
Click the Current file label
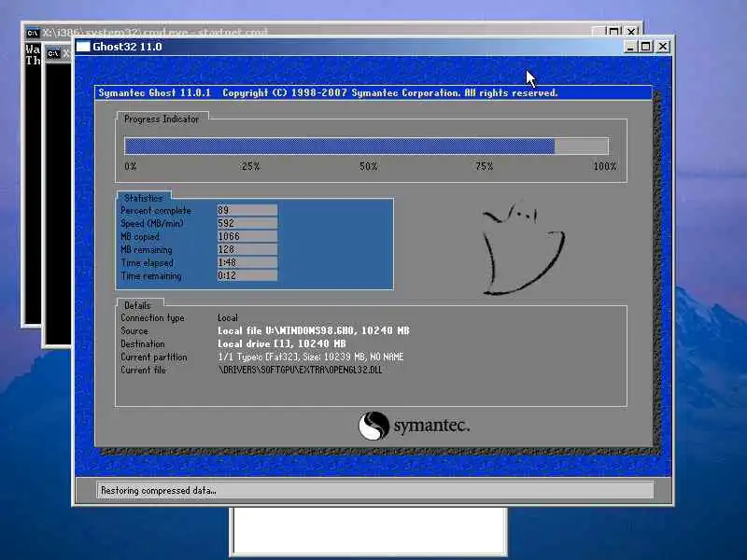point(143,370)
